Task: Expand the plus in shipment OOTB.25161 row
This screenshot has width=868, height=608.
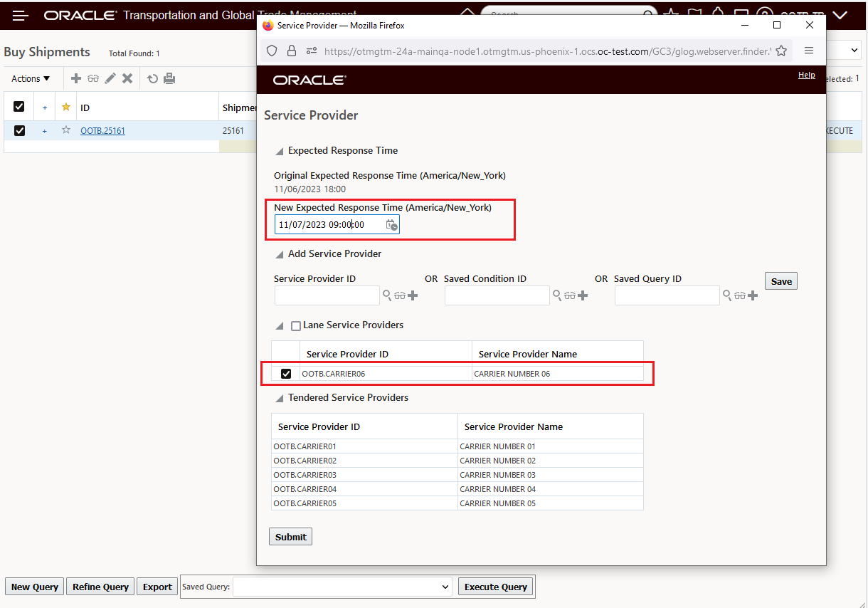Action: 44,131
